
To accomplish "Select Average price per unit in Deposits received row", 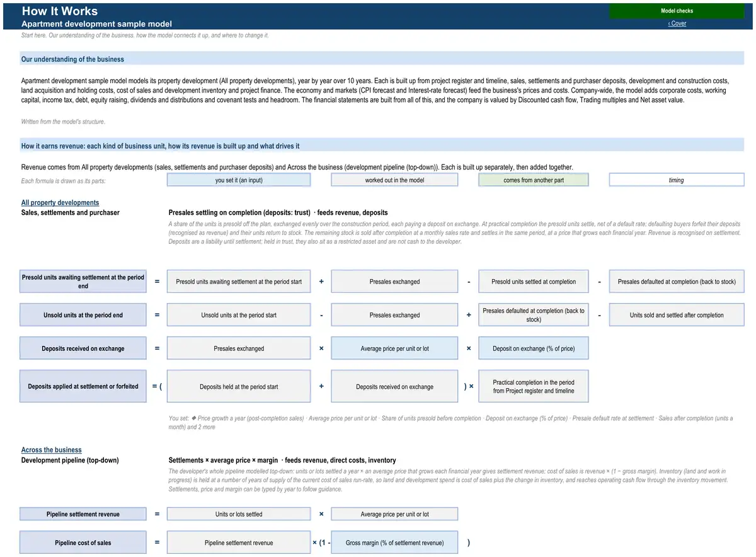I will click(x=394, y=348).
